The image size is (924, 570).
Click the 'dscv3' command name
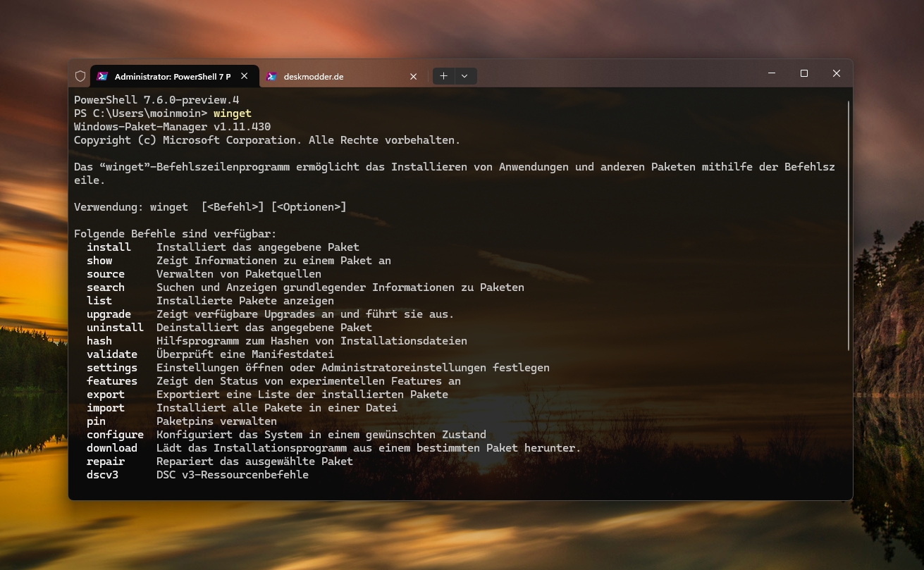102,475
